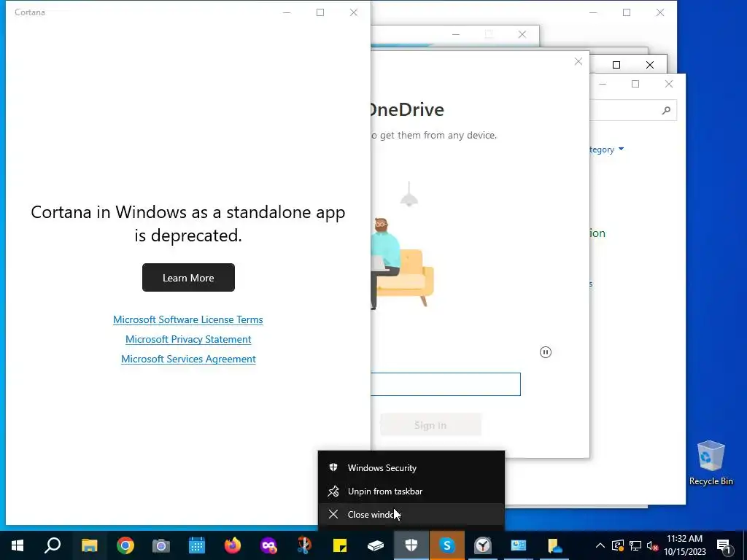The width and height of the screenshot is (747, 560).
Task: Open the notification Action Center
Action: 724,545
